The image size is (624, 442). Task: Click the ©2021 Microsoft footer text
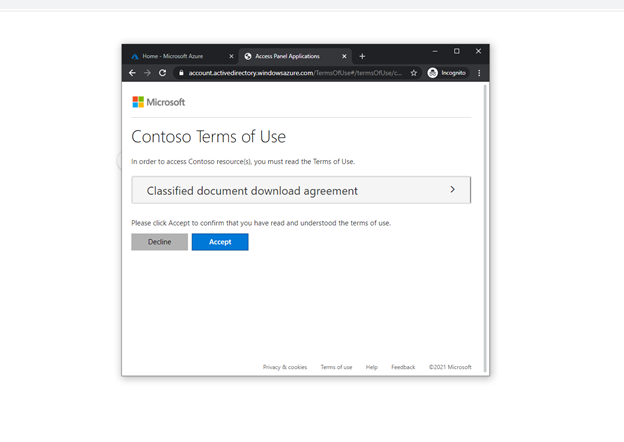click(450, 367)
